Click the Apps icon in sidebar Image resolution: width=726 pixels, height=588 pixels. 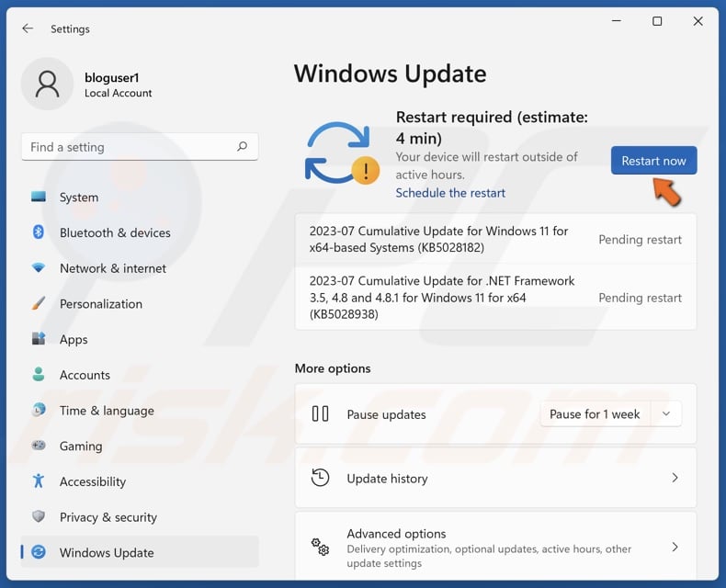[39, 339]
